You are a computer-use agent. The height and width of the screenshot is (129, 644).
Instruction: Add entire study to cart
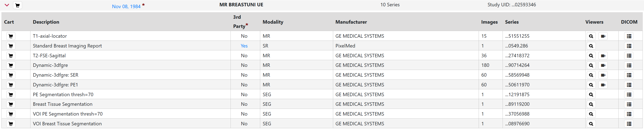(18, 5)
